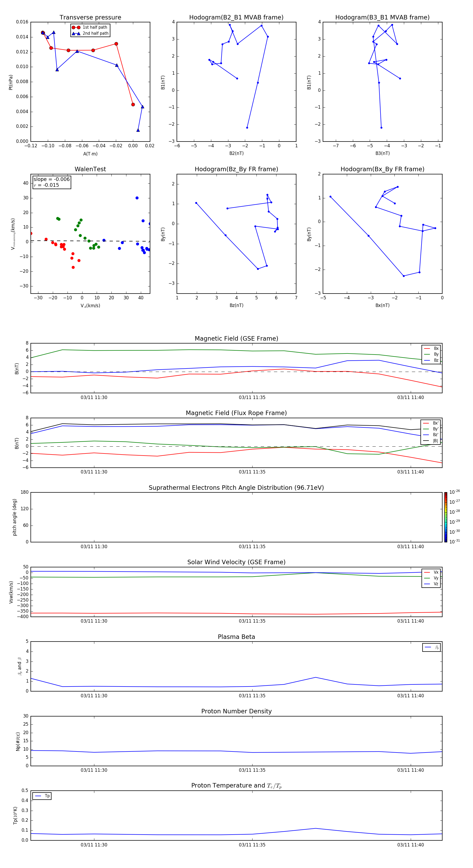Click the "03/11 11:35" tick under Plasma Beta panel
This screenshot has height=868, width=473.
[x=252, y=696]
